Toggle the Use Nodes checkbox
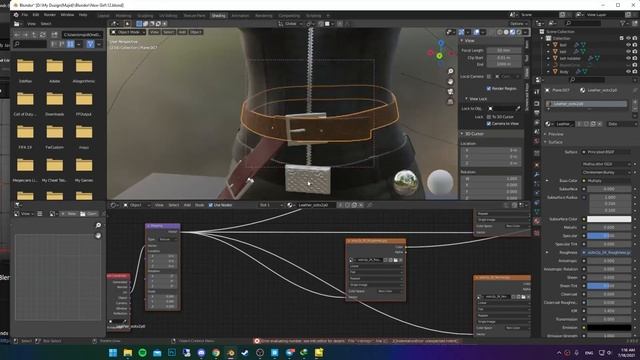Screen dimensions: 640x360 coord(211,205)
